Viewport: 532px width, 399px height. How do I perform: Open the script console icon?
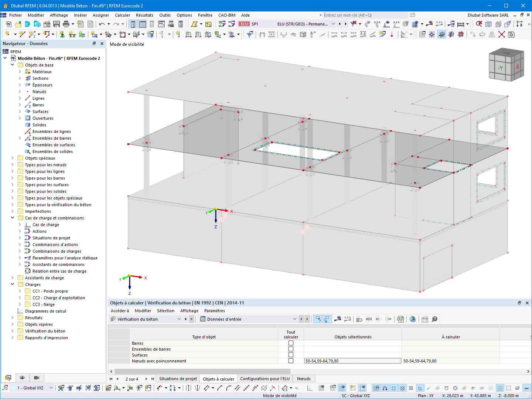pos(161,24)
